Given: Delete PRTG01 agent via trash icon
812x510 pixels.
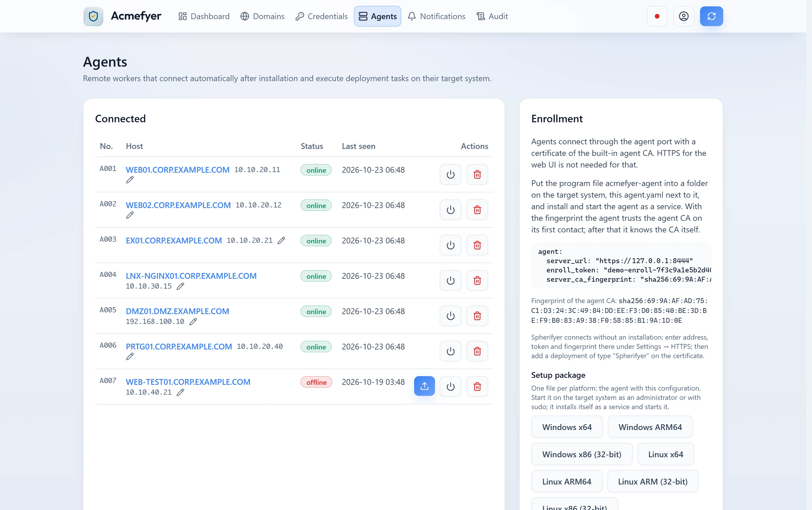Looking at the screenshot, I should pos(477,351).
